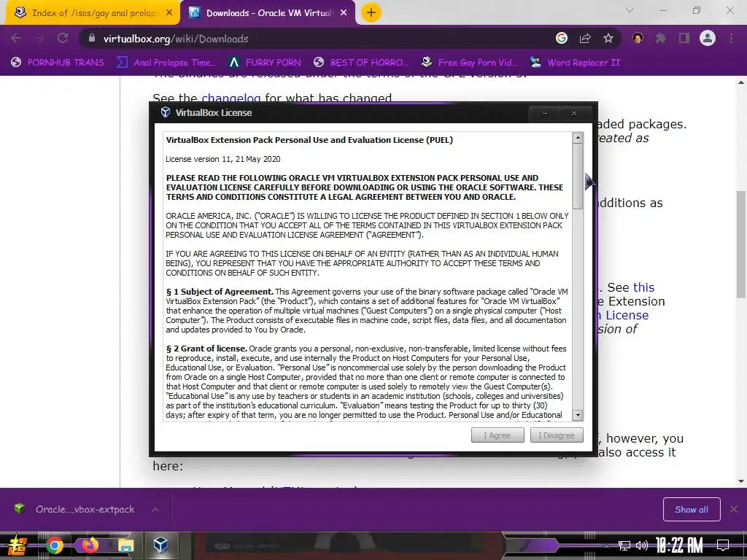Open a new browser tab
Viewport: 747px width, 560px height.
coord(371,13)
